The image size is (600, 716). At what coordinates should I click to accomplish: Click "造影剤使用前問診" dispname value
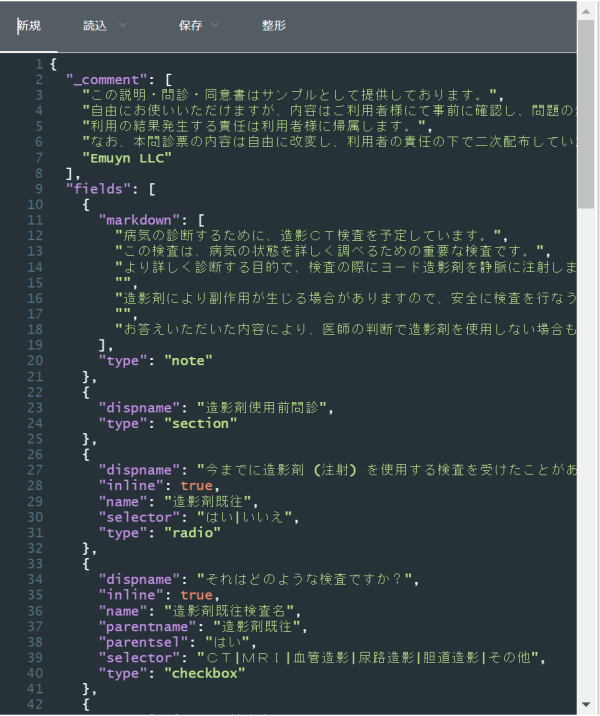click(262, 408)
